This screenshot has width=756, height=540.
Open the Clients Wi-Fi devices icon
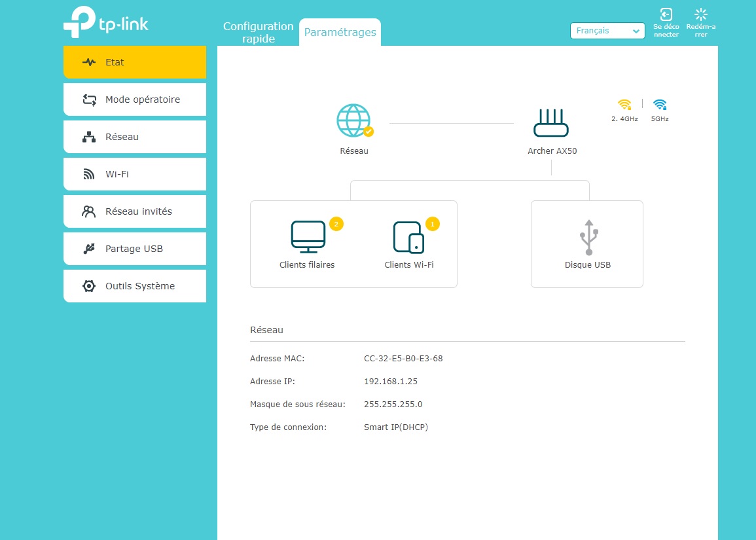click(408, 237)
